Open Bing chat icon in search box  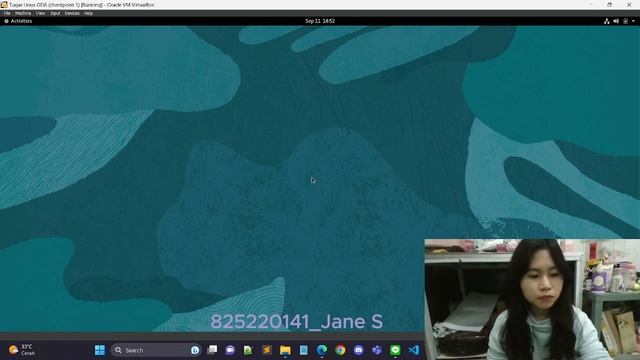195,350
